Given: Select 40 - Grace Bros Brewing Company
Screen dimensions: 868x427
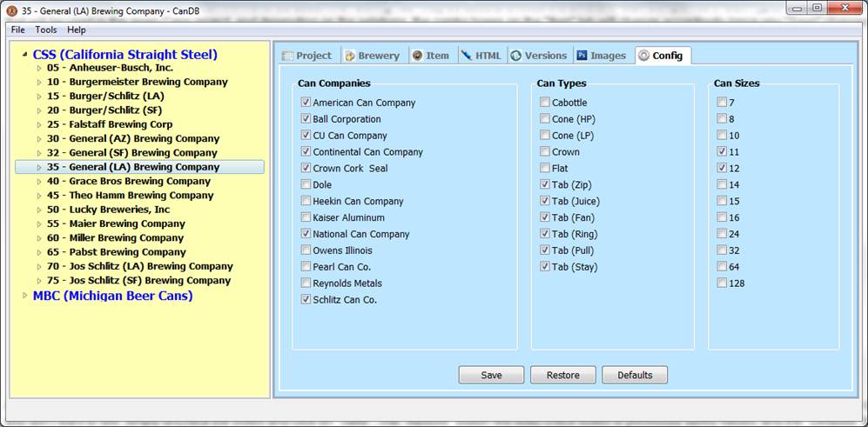Looking at the screenshot, I should tap(129, 181).
